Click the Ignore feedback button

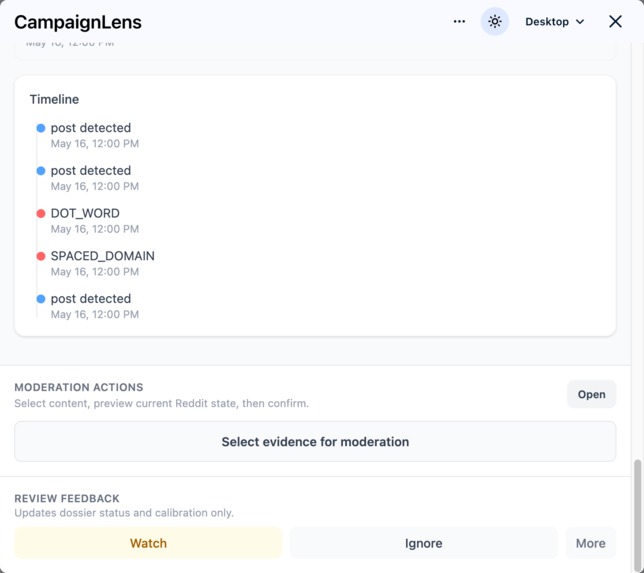tap(423, 543)
